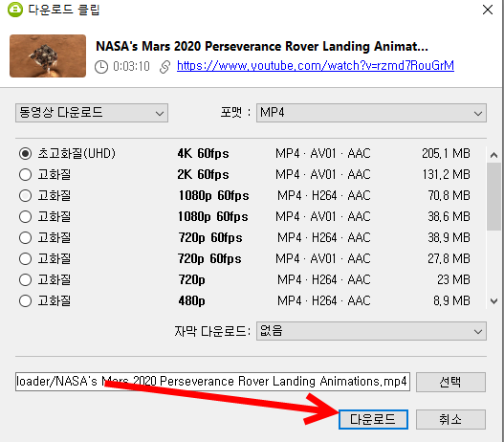The width and height of the screenshot is (504, 442).
Task: Click the 23 MB file size
Action: (453, 280)
